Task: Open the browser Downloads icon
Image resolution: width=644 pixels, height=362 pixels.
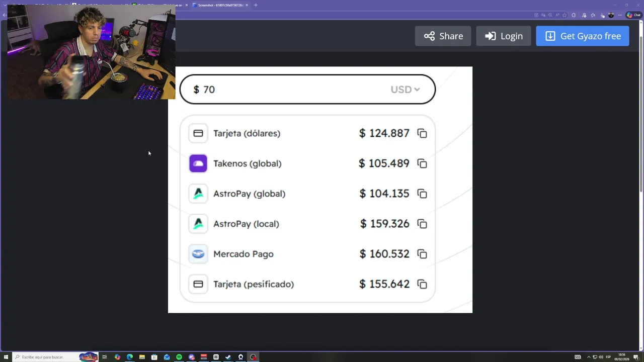Action: pos(602,15)
